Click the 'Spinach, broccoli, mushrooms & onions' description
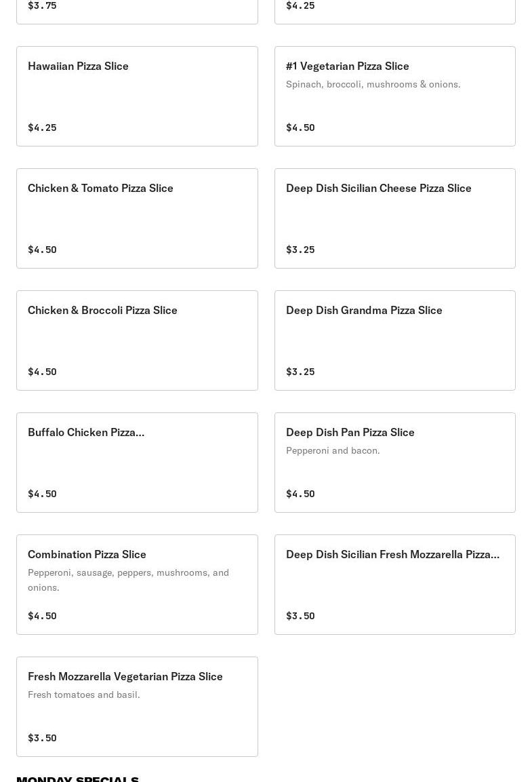This screenshot has height=782, width=532. [x=373, y=84]
